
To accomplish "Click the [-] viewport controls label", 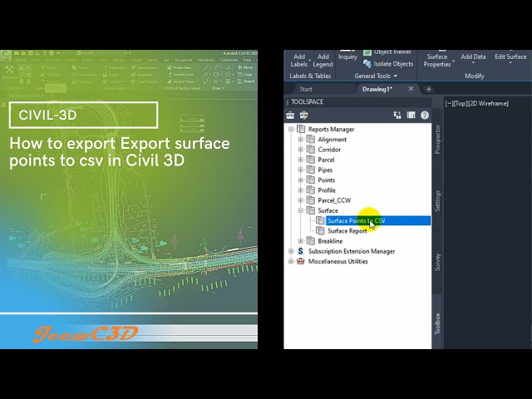I will point(449,103).
